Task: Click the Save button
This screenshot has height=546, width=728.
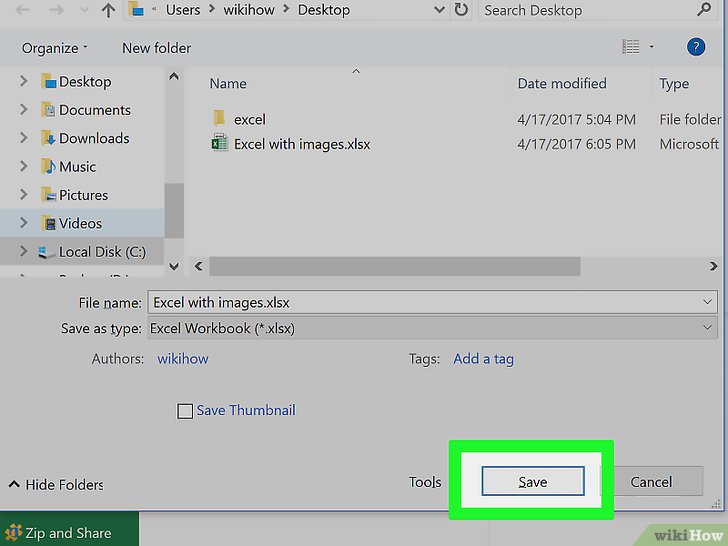Action: click(533, 481)
